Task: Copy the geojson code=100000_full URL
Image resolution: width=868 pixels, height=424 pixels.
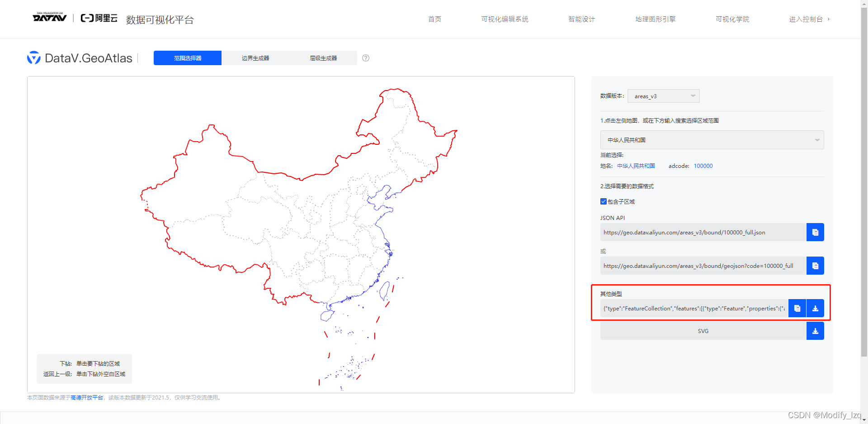Action: [815, 266]
